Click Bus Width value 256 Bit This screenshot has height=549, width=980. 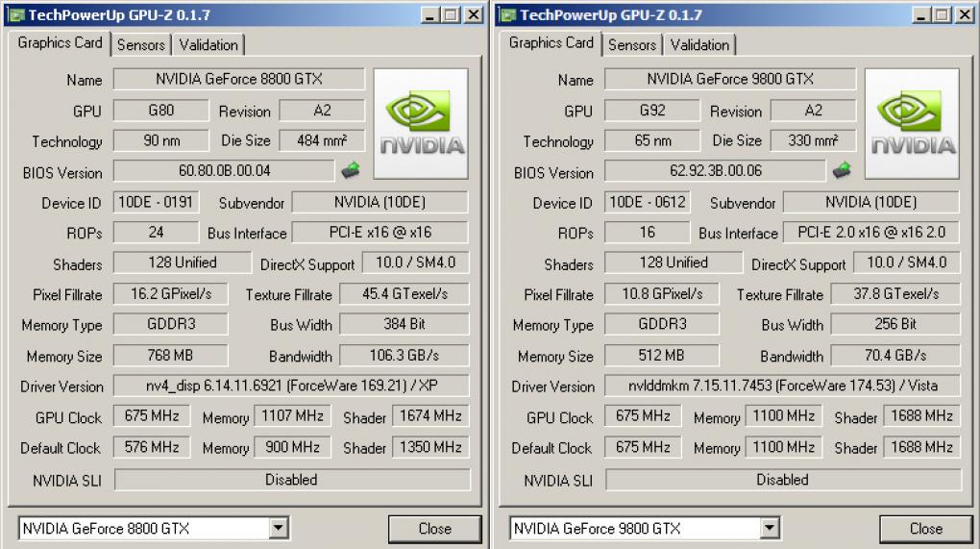(x=895, y=324)
